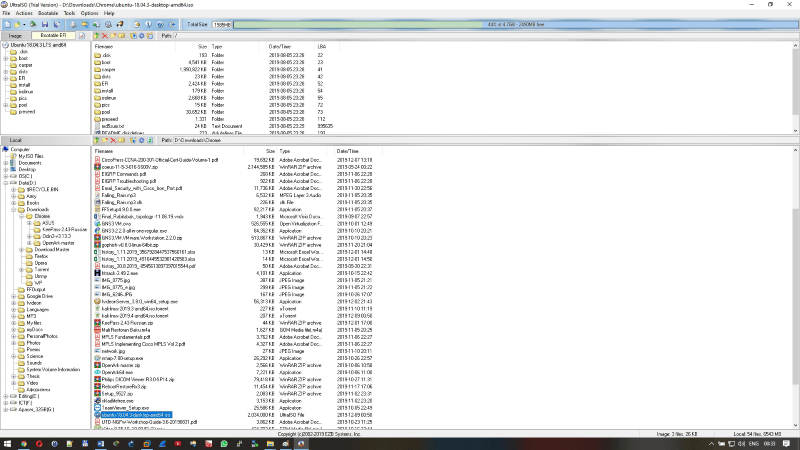Screen dimensions: 800x450
Task: Click red X delete icon in Local toolbar
Action: click(113, 140)
